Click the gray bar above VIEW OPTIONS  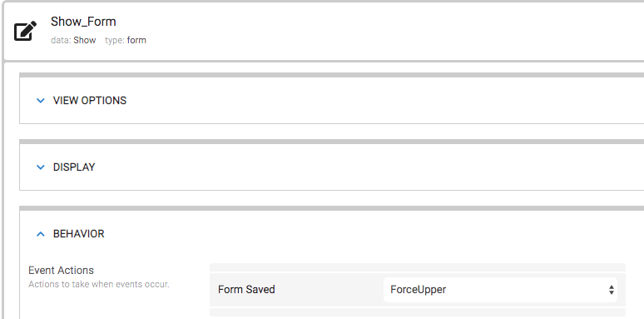click(x=331, y=75)
